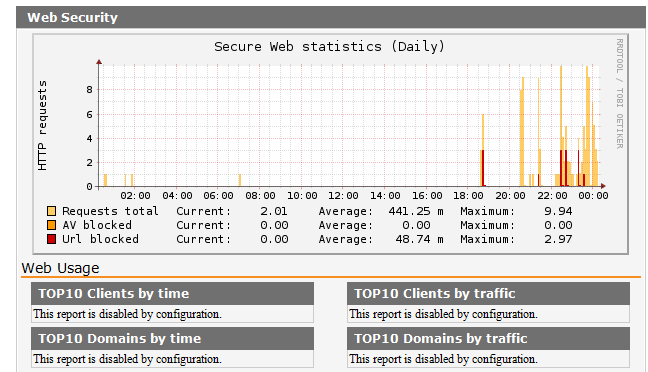Image resolution: width=648 pixels, height=372 pixels.
Task: Click the Url blocked Average value 48.74 m
Action: [419, 239]
